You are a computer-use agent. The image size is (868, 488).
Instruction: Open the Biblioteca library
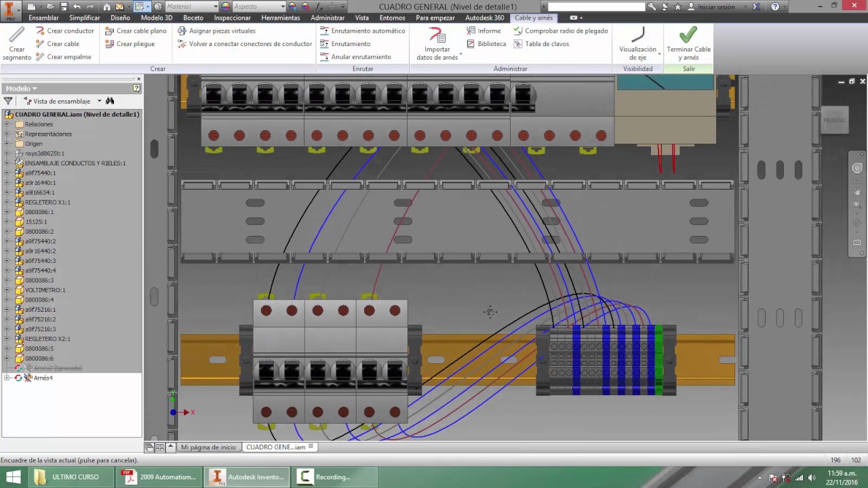tap(486, 44)
